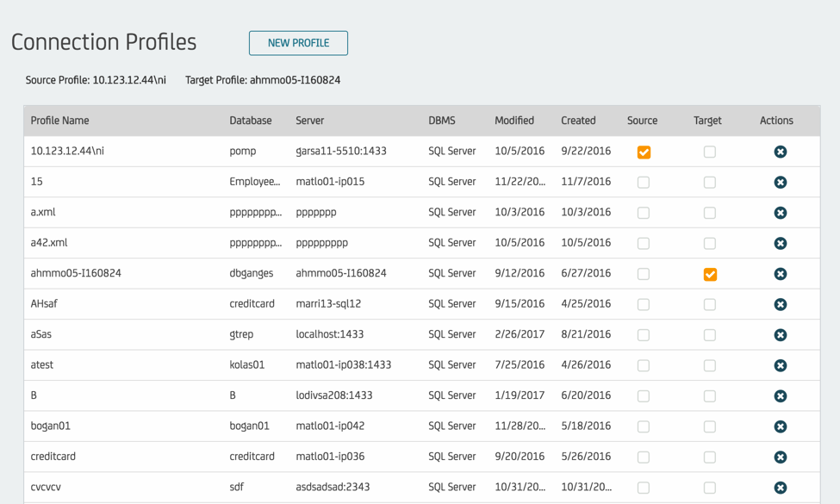840x504 pixels.
Task: Check Target box for a.xml
Action: [x=710, y=213]
